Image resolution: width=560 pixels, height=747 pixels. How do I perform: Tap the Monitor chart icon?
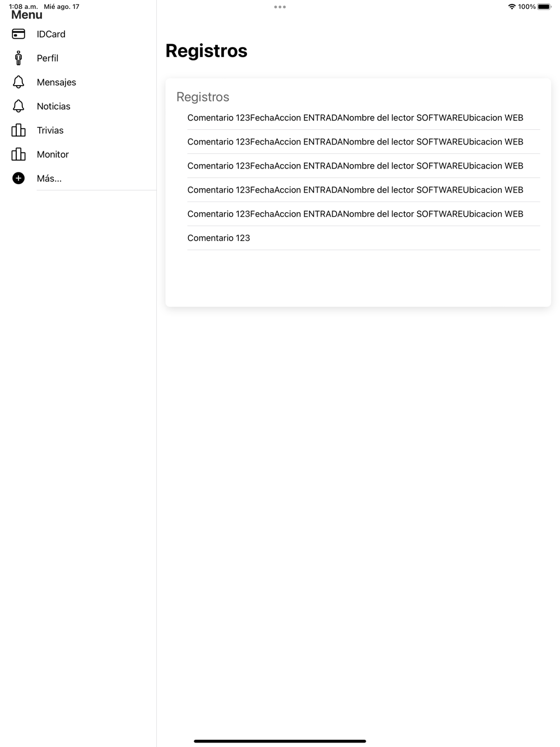(x=18, y=155)
